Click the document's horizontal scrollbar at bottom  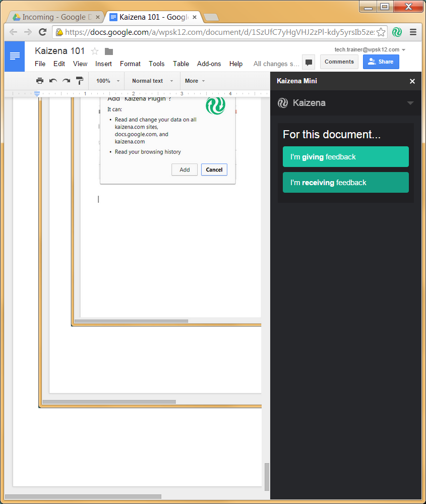[x=83, y=496]
